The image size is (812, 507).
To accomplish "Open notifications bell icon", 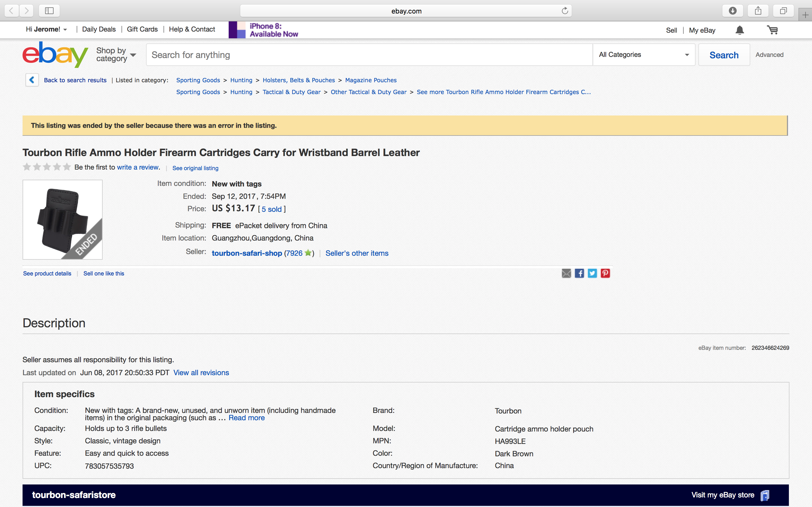I will coord(740,30).
